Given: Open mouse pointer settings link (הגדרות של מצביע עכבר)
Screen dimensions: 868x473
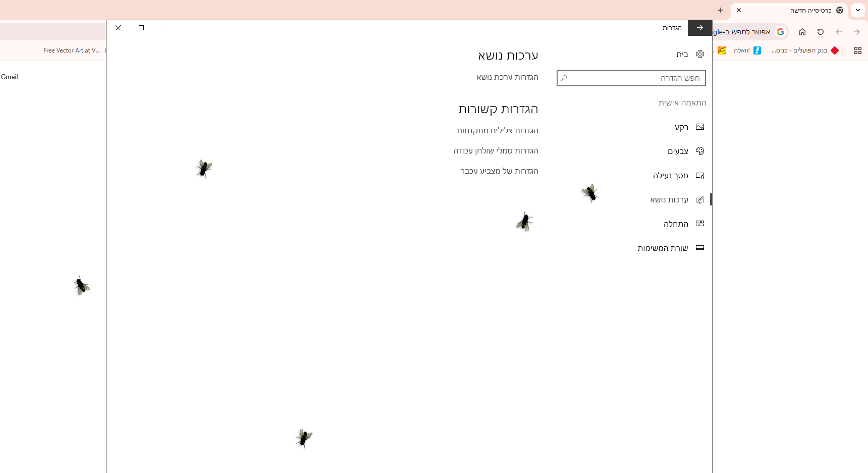Looking at the screenshot, I should click(x=499, y=171).
